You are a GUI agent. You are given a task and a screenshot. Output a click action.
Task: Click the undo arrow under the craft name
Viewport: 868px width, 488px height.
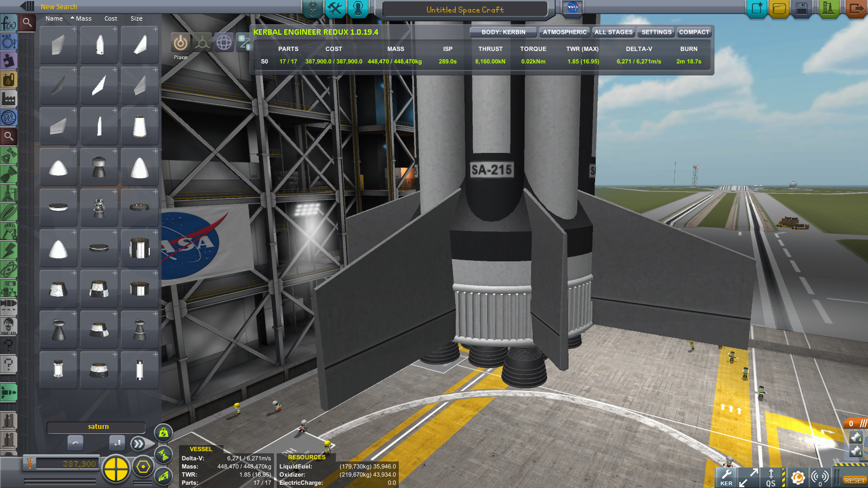click(75, 443)
